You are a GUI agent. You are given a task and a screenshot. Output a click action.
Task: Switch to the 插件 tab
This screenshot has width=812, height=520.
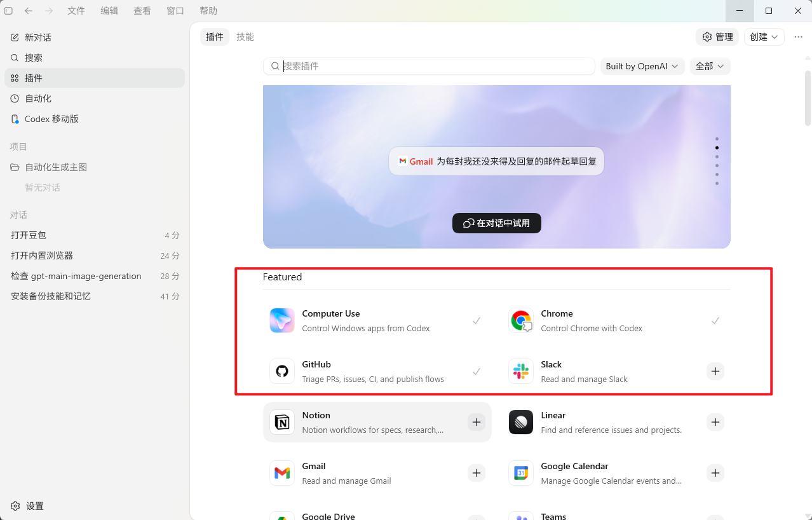(x=215, y=37)
